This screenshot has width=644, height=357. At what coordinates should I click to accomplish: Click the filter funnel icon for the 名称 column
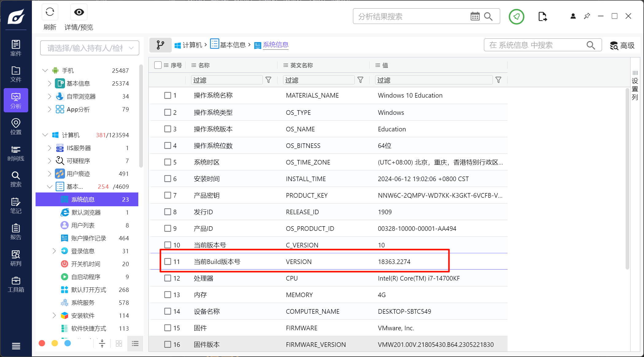[268, 80]
